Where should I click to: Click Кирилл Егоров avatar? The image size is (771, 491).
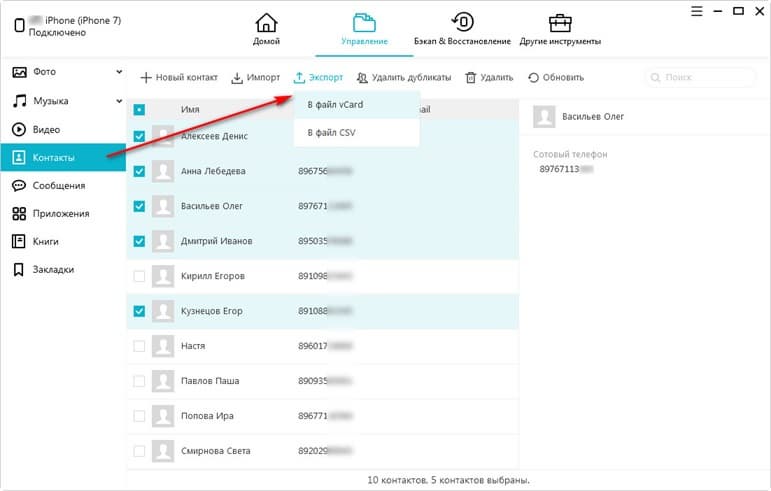[x=163, y=276]
